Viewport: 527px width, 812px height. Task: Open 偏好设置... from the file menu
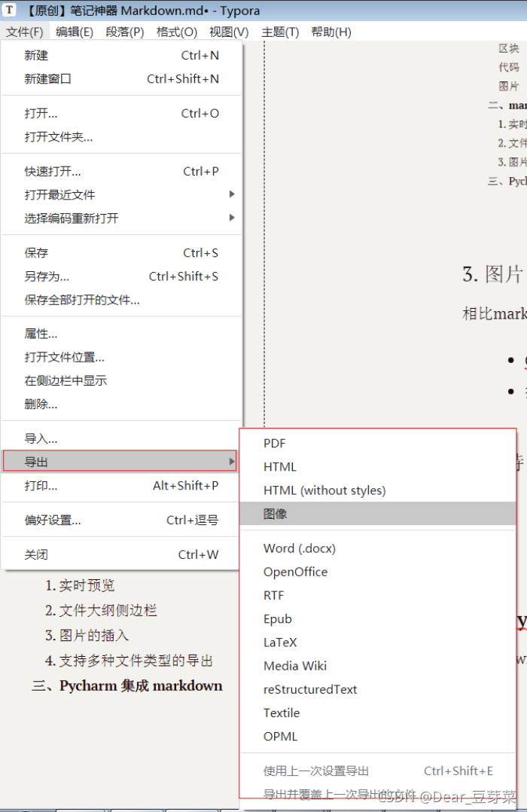(x=122, y=520)
